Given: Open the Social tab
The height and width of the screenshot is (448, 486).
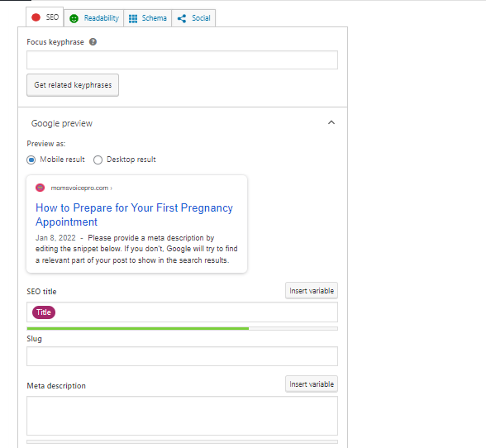Looking at the screenshot, I should point(193,18).
